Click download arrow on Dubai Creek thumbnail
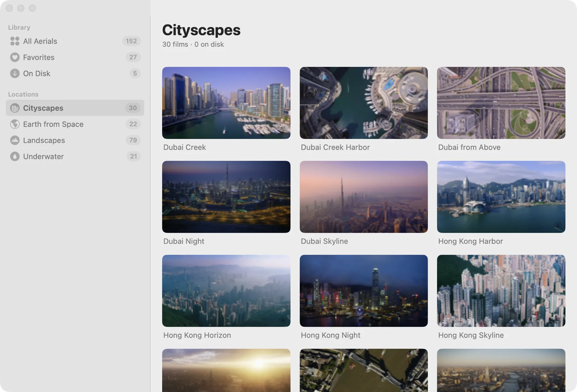Viewport: 577px width, 392px height. pos(283,131)
